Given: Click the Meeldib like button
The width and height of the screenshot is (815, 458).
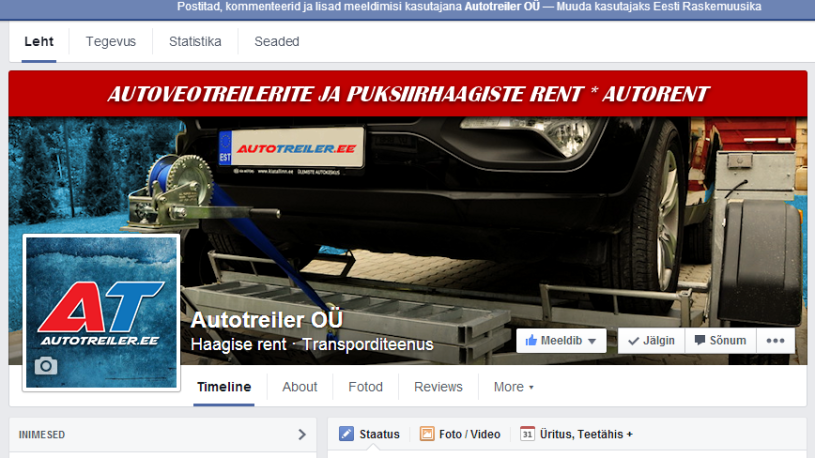Looking at the screenshot, I should pyautogui.click(x=561, y=341).
